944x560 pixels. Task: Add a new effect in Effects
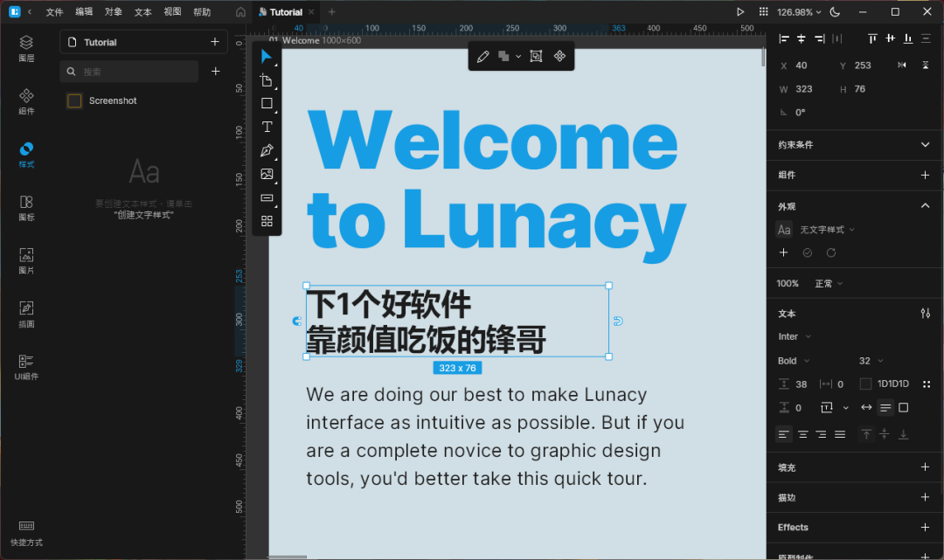[x=926, y=527]
